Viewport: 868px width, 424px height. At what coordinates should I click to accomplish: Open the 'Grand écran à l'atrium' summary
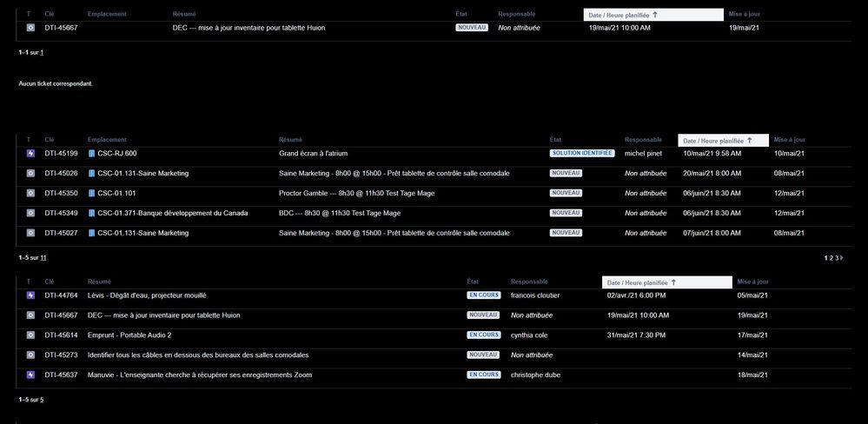coord(314,153)
